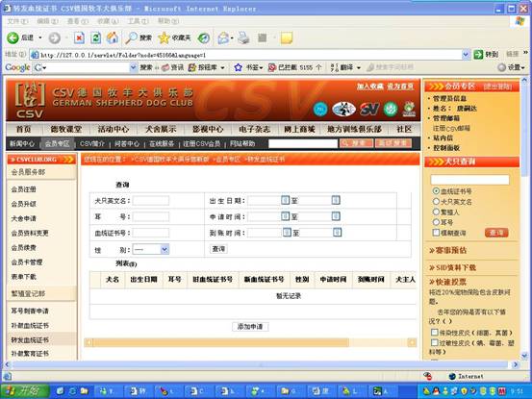Select the 血统证书号 radio button
532x399 pixels.
(437, 191)
